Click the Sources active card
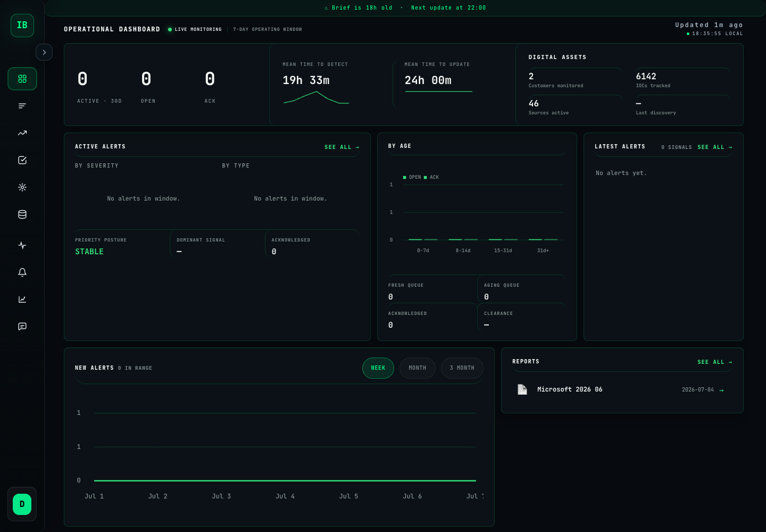This screenshot has width=766, height=532. pos(575,107)
